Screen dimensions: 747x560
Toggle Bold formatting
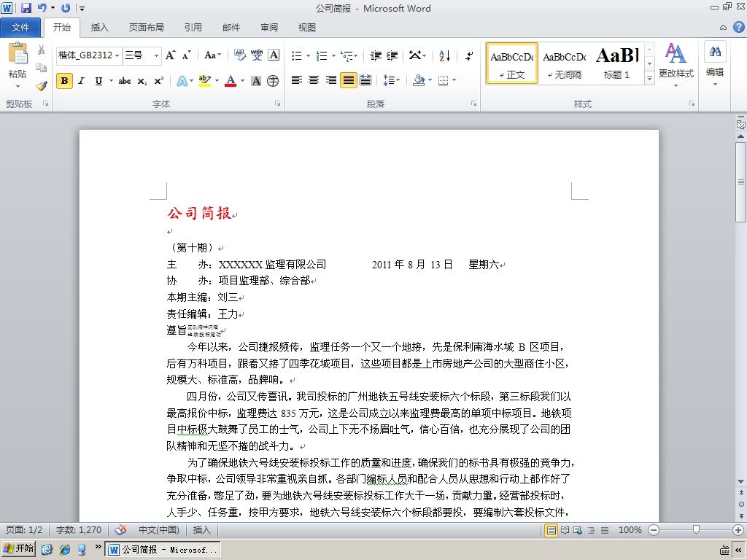(64, 81)
